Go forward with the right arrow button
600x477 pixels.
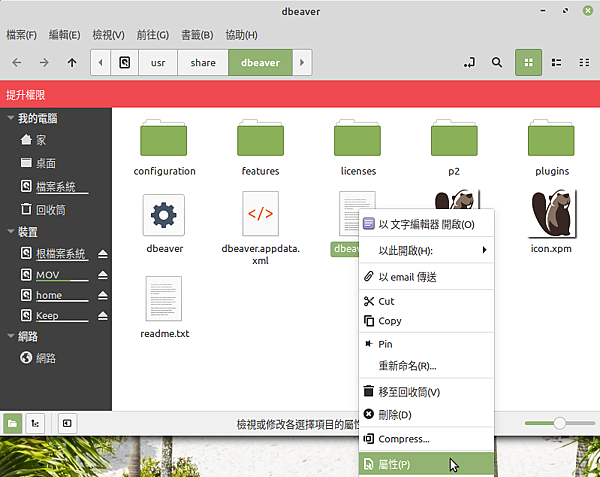(44, 62)
